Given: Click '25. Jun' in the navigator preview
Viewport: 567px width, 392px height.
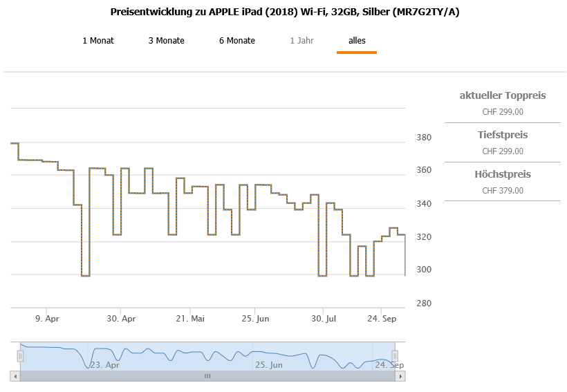Looking at the screenshot, I should tap(268, 365).
